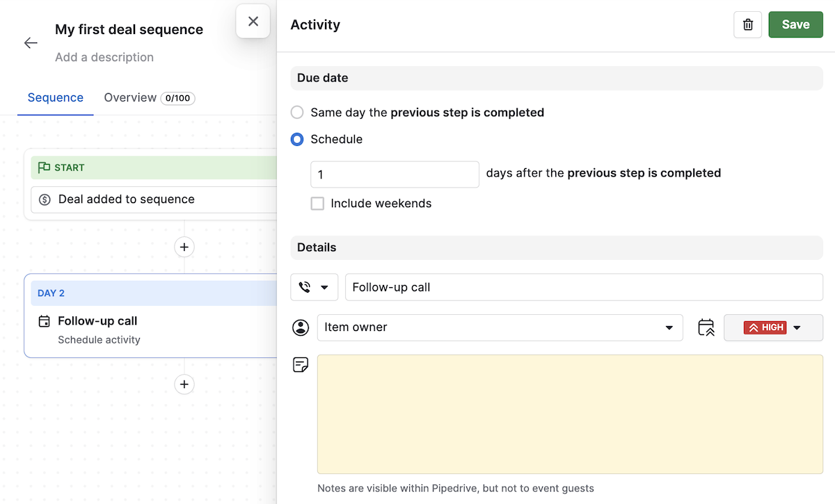Select the Sequence tab
This screenshot has height=504, width=835.
coord(55,97)
